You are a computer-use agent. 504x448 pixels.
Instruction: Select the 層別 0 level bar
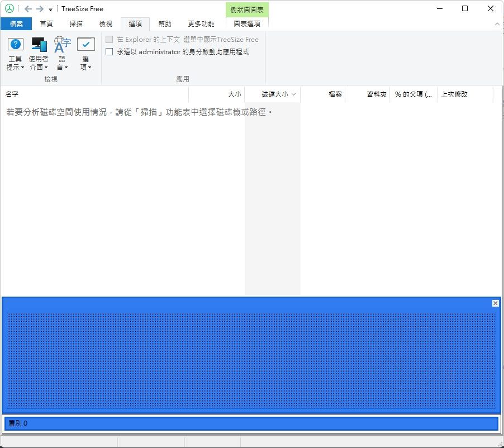click(x=251, y=423)
